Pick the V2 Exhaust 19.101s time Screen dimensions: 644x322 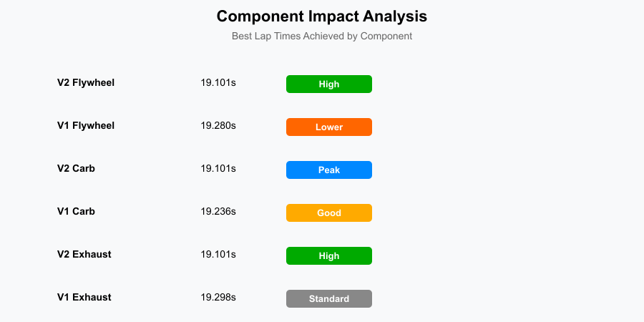(218, 255)
